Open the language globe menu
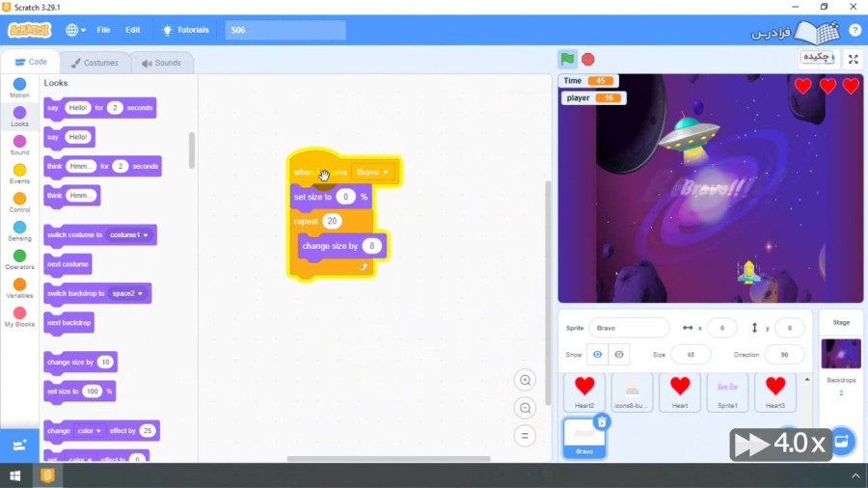The width and height of the screenshot is (868, 488). click(75, 30)
